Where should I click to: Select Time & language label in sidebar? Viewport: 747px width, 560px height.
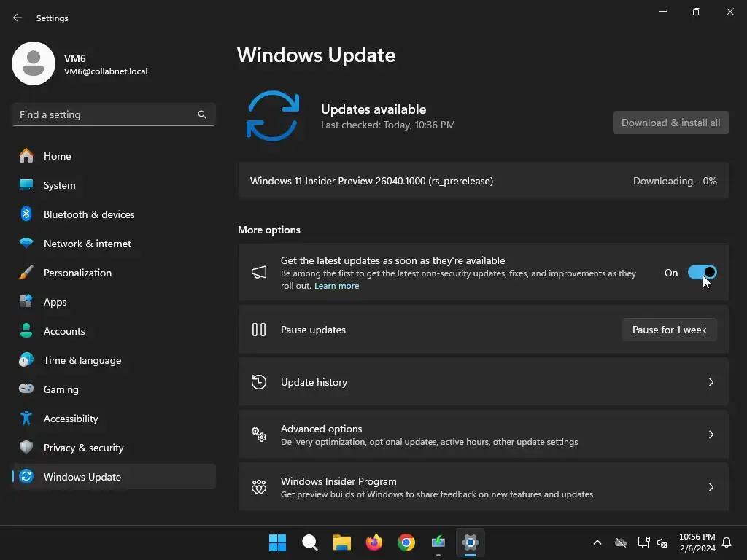click(82, 360)
